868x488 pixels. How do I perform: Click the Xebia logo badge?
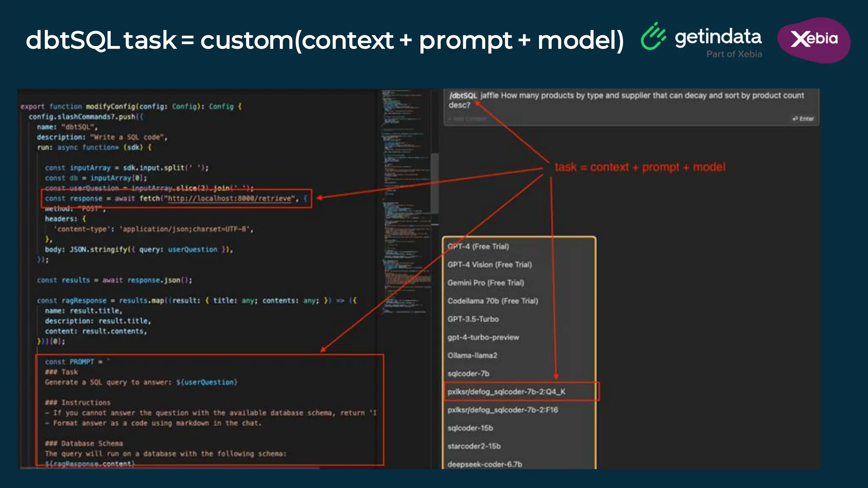[814, 40]
